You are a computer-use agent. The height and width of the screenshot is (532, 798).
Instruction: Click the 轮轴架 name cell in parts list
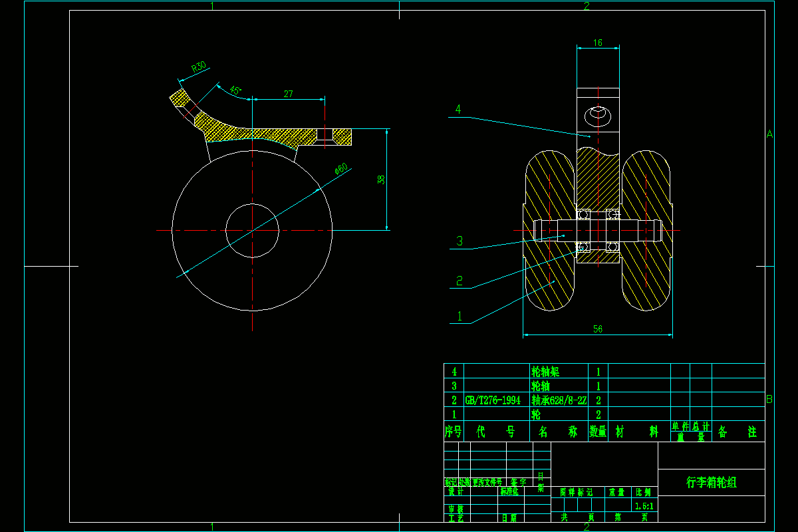(x=559, y=371)
